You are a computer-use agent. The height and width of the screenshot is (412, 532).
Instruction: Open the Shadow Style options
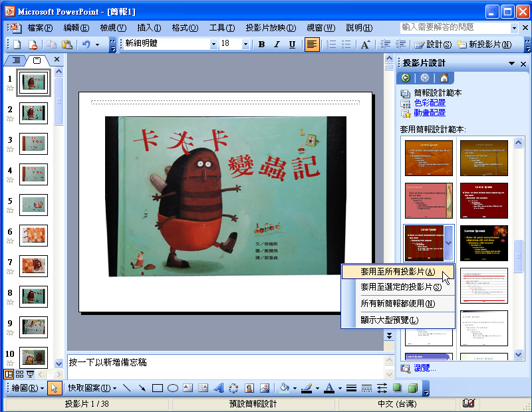tap(397, 388)
